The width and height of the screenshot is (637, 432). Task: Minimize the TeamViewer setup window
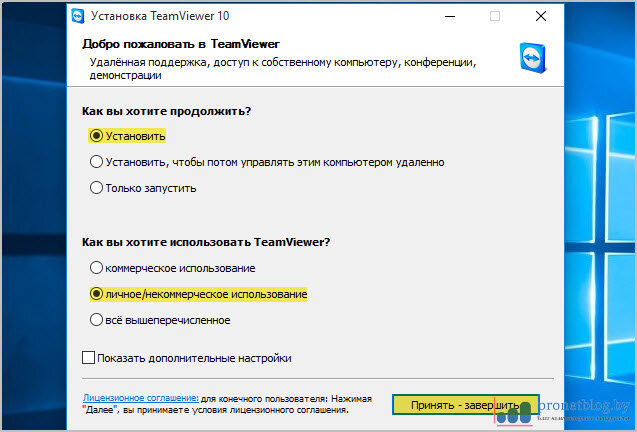point(450,16)
